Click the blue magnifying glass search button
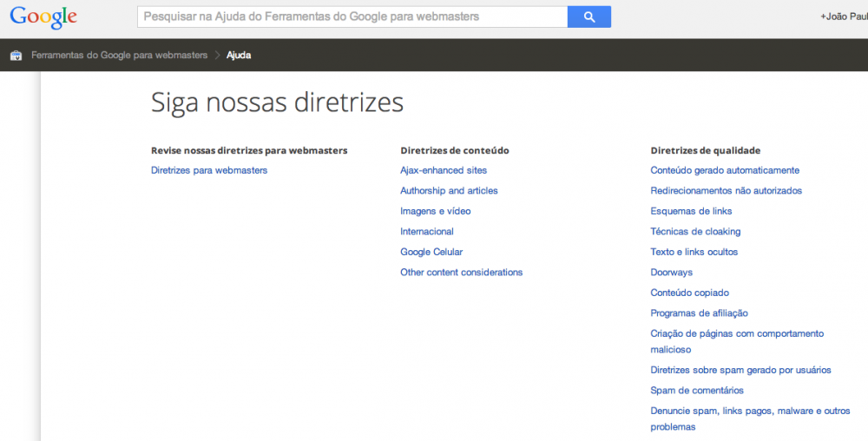 589,16
